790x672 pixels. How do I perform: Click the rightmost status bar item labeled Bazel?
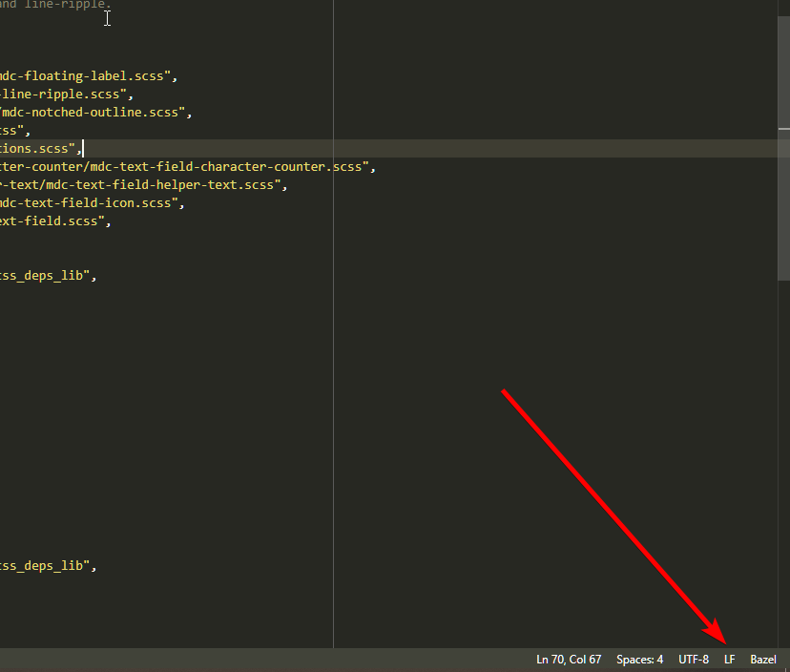pyautogui.click(x=762, y=659)
